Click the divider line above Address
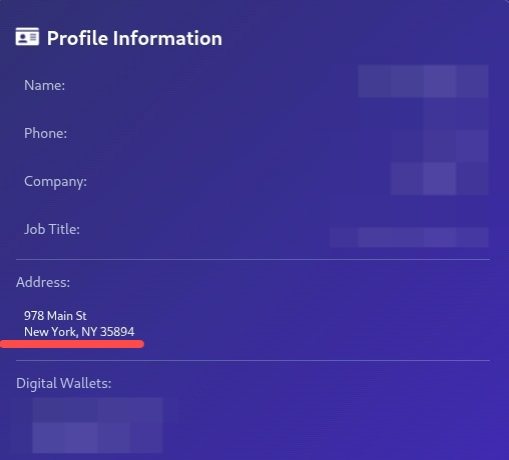Viewport: 509px width, 460px height. click(253, 259)
